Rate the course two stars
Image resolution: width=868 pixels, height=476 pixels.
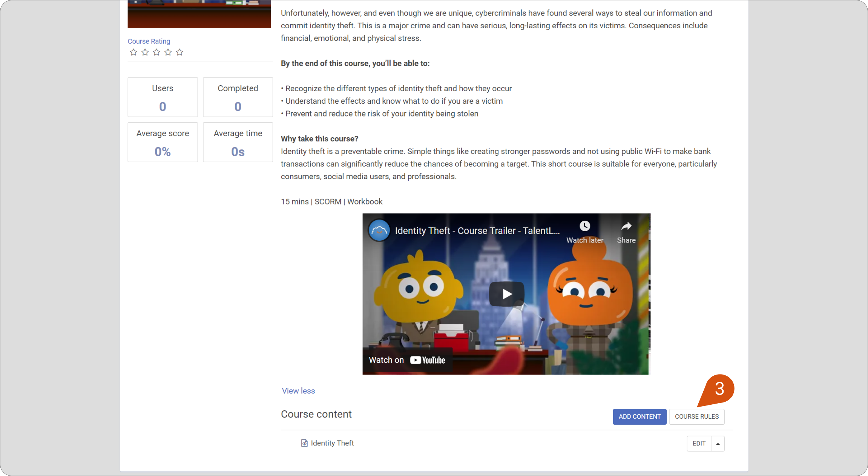point(145,52)
